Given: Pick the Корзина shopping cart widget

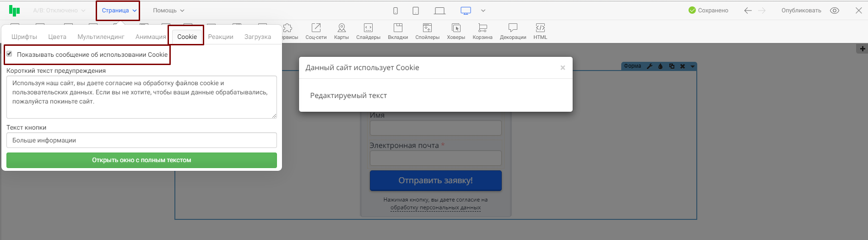Looking at the screenshot, I should [482, 31].
